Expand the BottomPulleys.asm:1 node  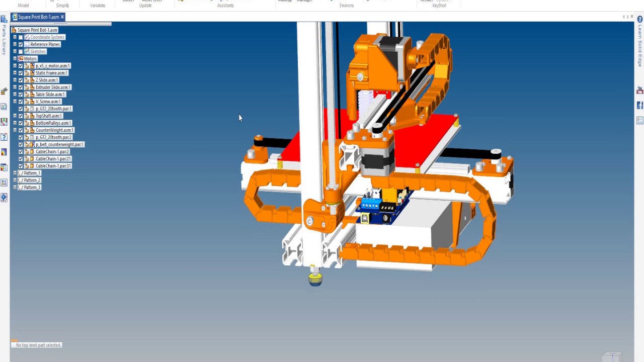15,123
